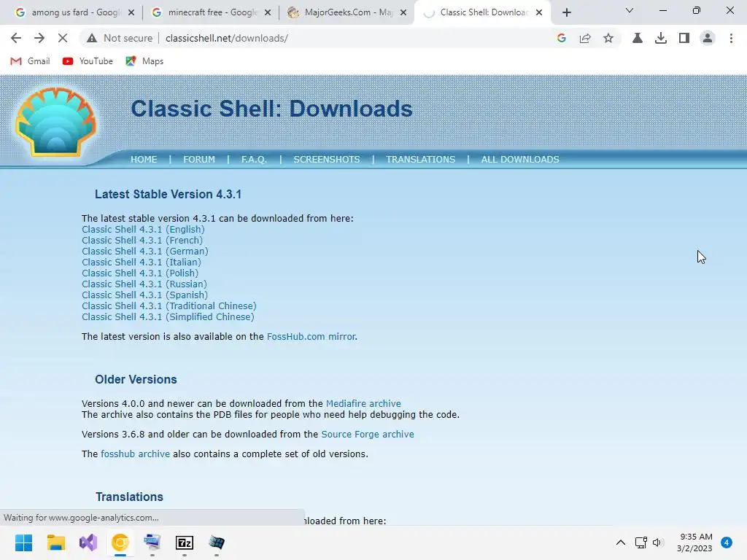Open the SCREENSHOTS navigation item
The height and width of the screenshot is (560, 747).
click(x=326, y=160)
